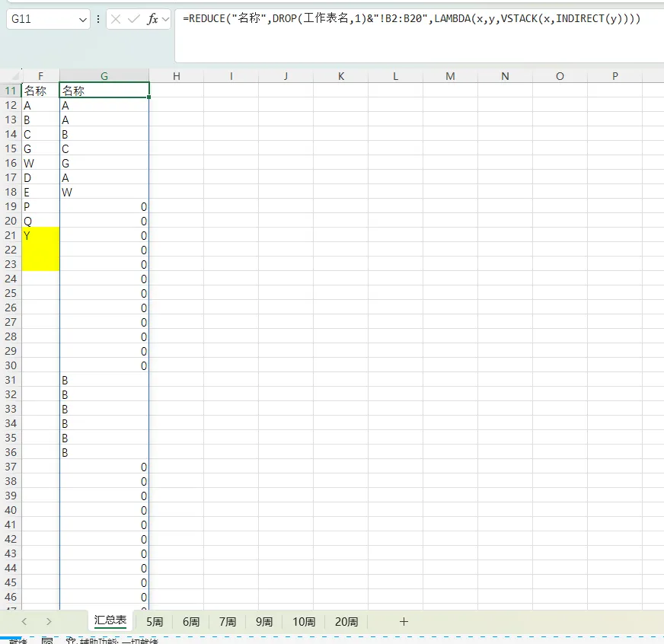Select cell F20 containing Q
664x644 pixels.
coord(40,221)
